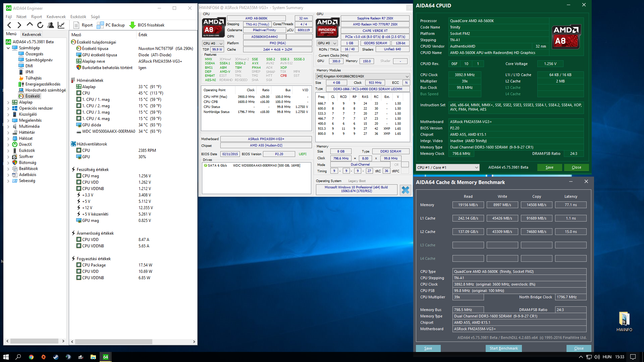This screenshot has width=644, height=362.
Task: Click Close in Cache & Memory Benchmark
Action: [579, 348]
